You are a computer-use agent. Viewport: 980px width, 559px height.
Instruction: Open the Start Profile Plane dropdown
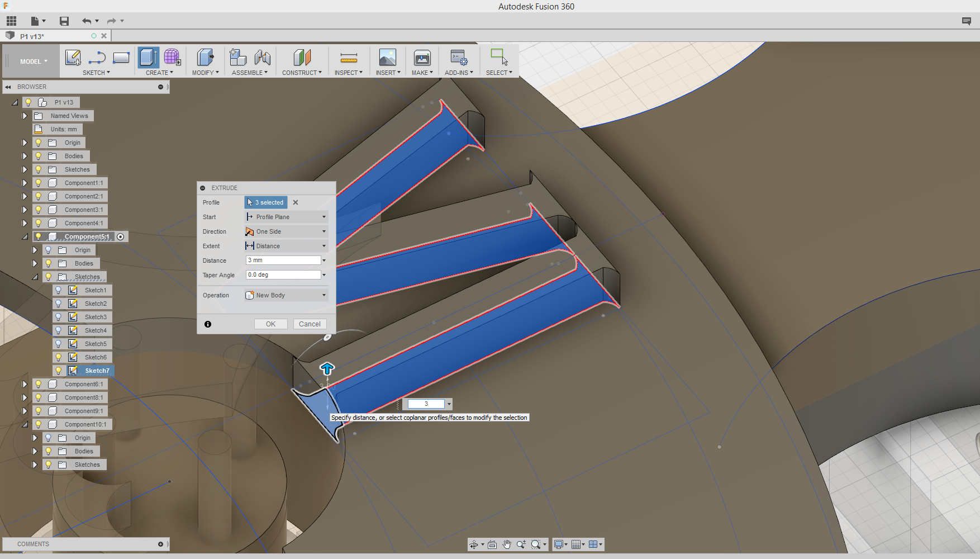(x=286, y=217)
